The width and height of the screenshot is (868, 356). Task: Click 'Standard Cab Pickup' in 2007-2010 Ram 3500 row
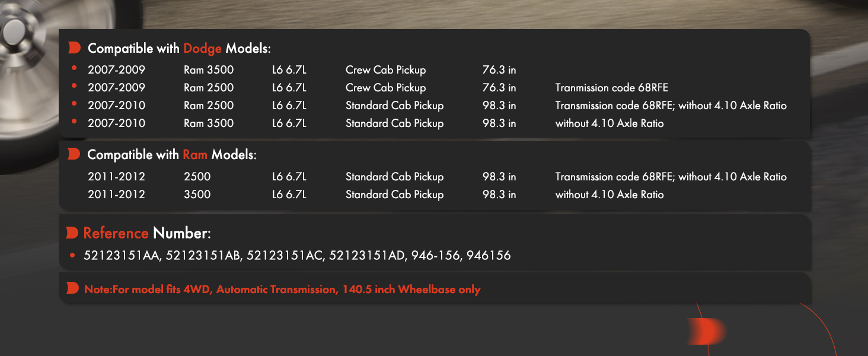394,123
